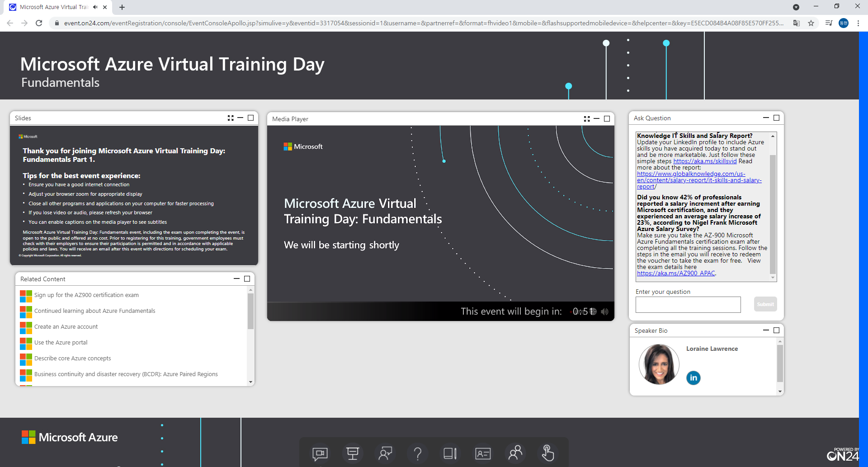
Task: Mute the media player audio
Action: click(605, 311)
